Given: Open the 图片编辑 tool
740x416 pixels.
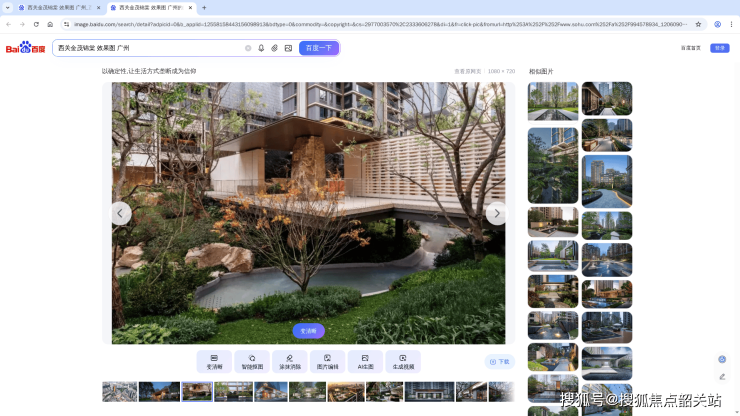Looking at the screenshot, I should coord(328,362).
